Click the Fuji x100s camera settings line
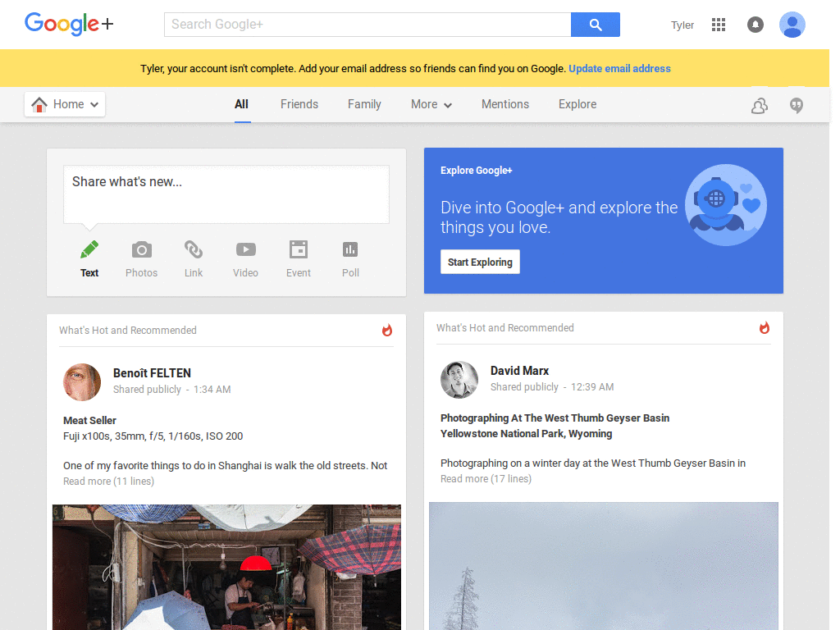 (153, 436)
